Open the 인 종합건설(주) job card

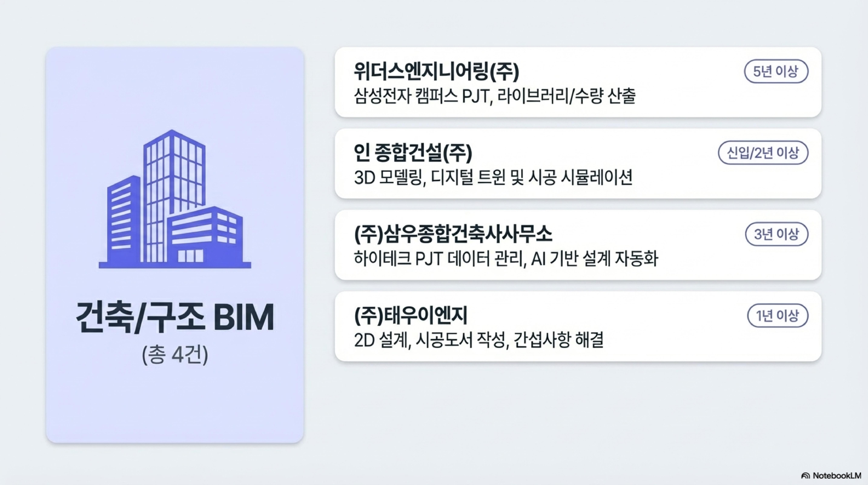[578, 164]
